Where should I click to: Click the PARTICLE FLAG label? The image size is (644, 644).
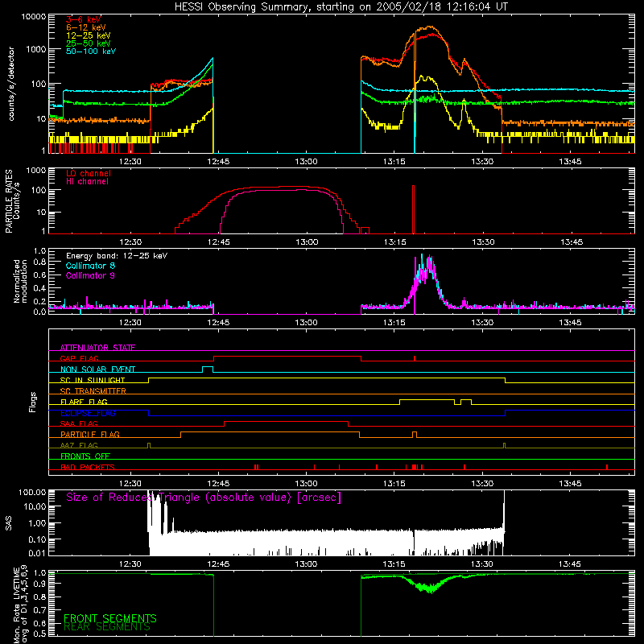(90, 434)
